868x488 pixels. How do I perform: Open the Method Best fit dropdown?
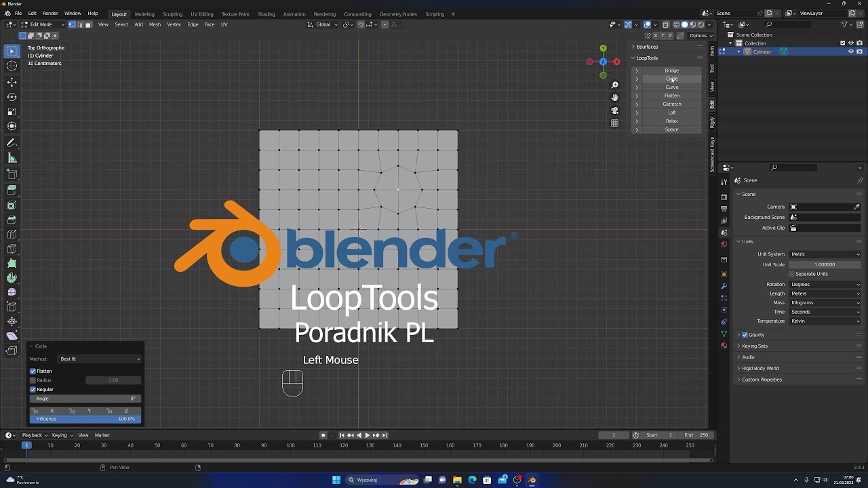[x=100, y=359]
